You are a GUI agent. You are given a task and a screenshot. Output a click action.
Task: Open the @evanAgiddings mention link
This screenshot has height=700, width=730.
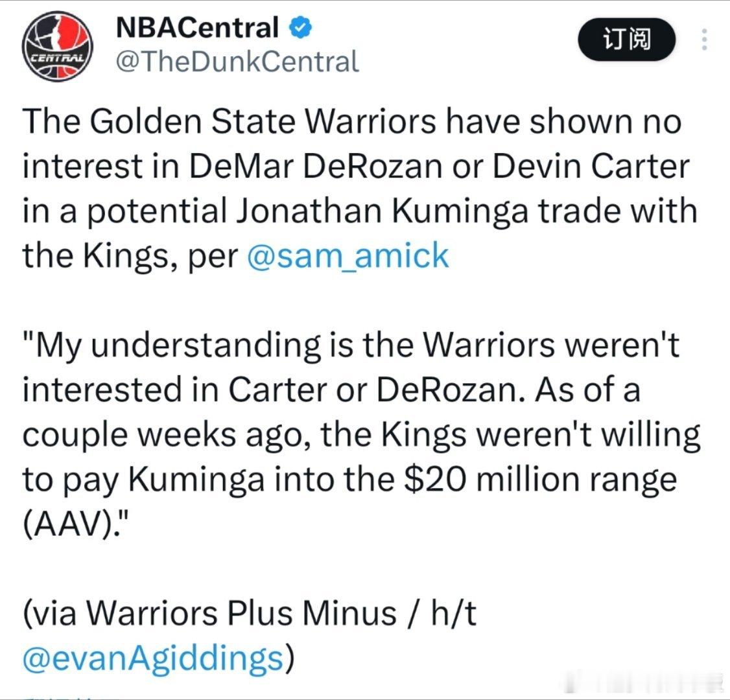153,658
